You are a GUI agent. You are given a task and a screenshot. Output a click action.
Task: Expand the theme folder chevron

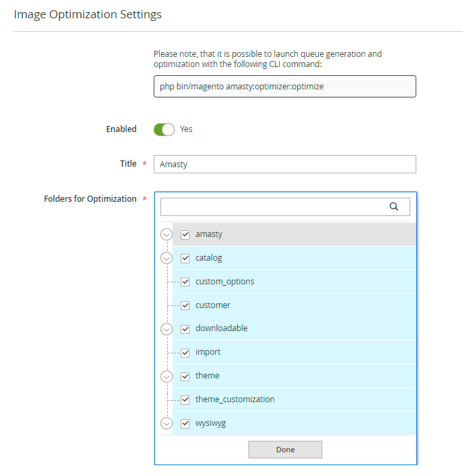[x=167, y=376]
